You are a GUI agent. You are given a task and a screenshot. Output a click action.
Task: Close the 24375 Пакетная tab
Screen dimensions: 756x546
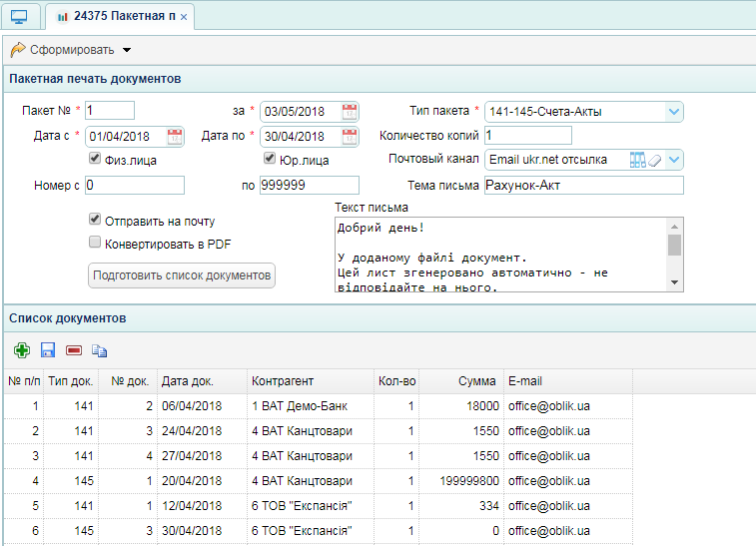pyautogui.click(x=184, y=17)
